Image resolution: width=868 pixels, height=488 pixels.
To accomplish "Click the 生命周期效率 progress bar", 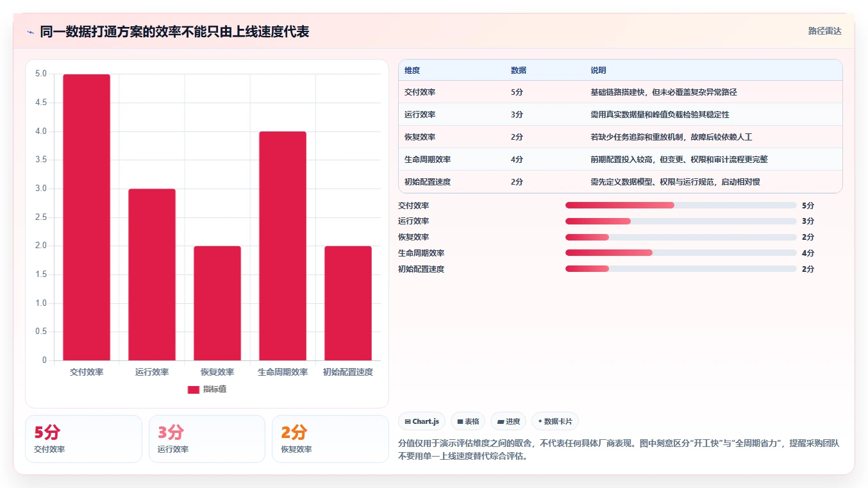I will (x=681, y=253).
